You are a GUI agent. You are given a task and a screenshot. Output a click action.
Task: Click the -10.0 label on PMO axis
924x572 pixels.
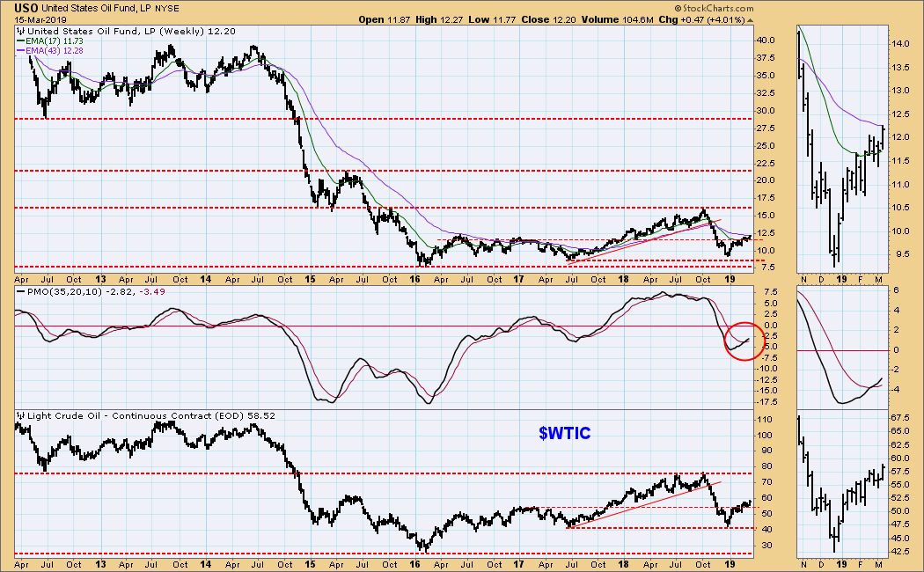coord(766,368)
